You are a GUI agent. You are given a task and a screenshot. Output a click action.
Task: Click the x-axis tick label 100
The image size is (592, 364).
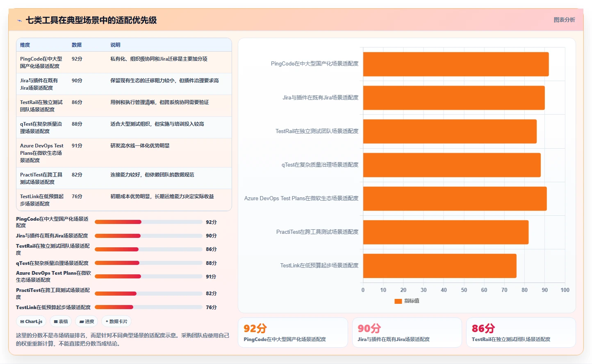(565, 290)
